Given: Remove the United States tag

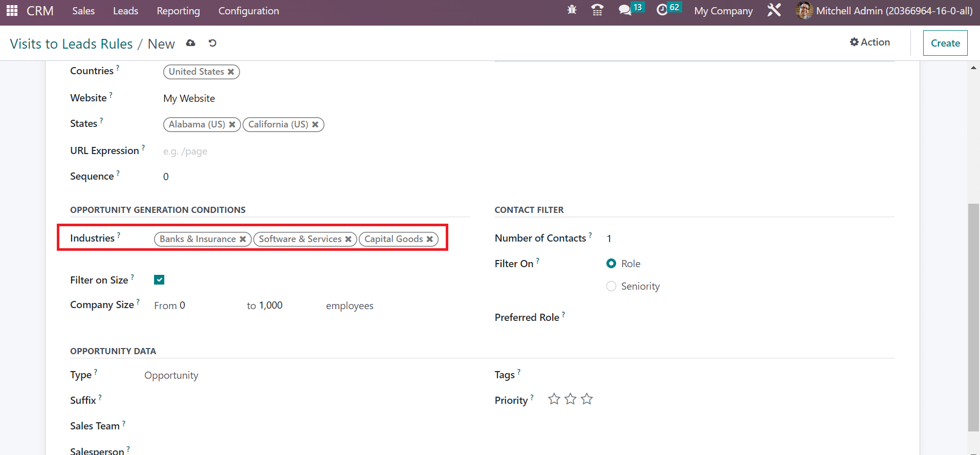Looking at the screenshot, I should 231,72.
